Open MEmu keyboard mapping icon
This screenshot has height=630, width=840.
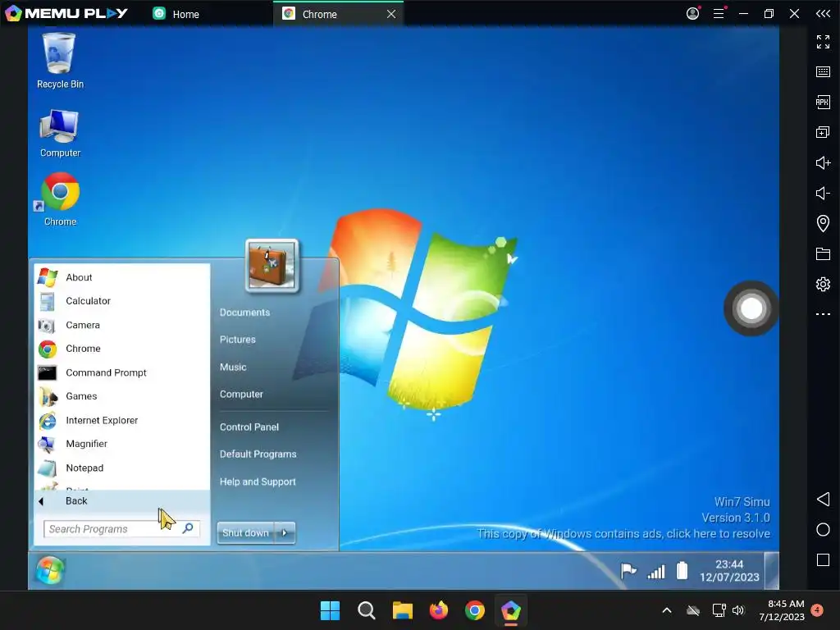[823, 72]
